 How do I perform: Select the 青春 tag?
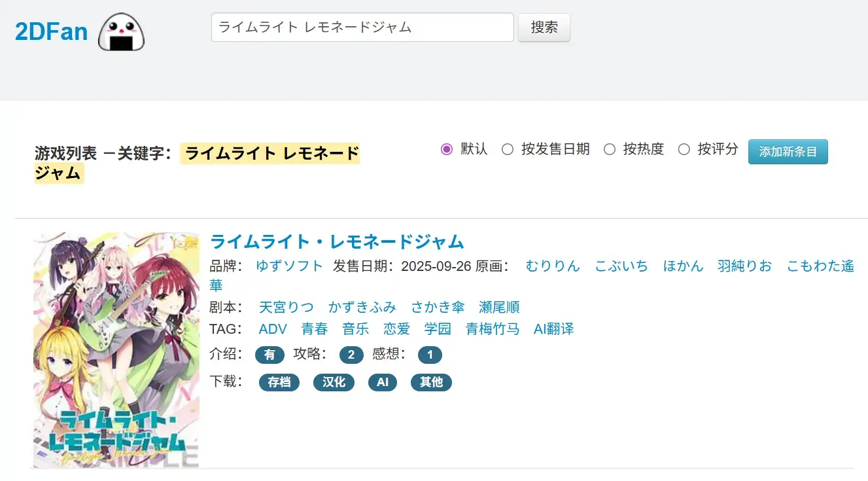(315, 329)
